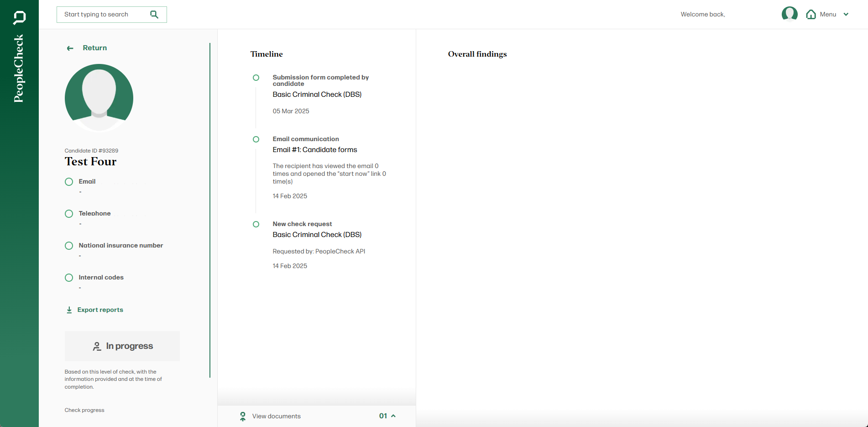Viewport: 868px width, 427px height.
Task: Click the Start typing to search field
Action: [x=105, y=15]
